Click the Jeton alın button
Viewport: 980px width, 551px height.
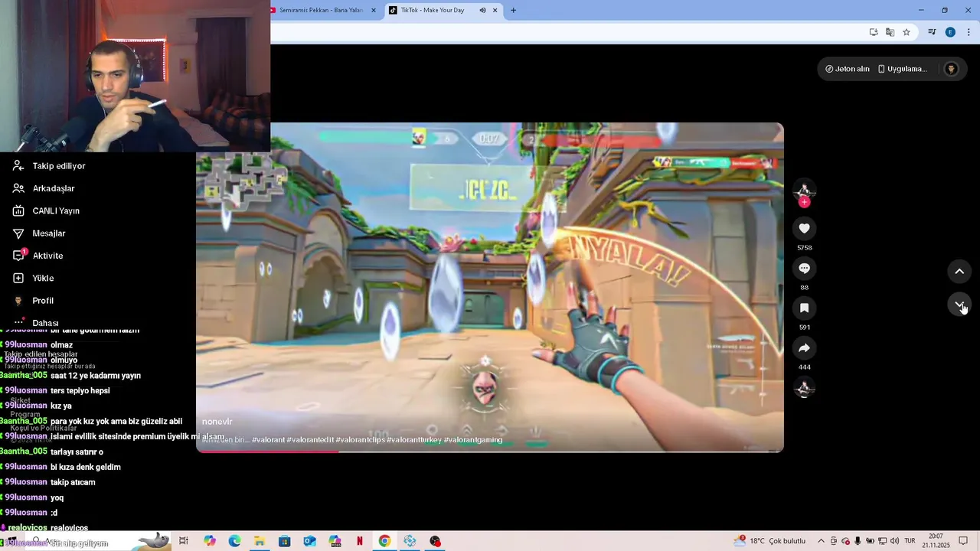(x=848, y=69)
